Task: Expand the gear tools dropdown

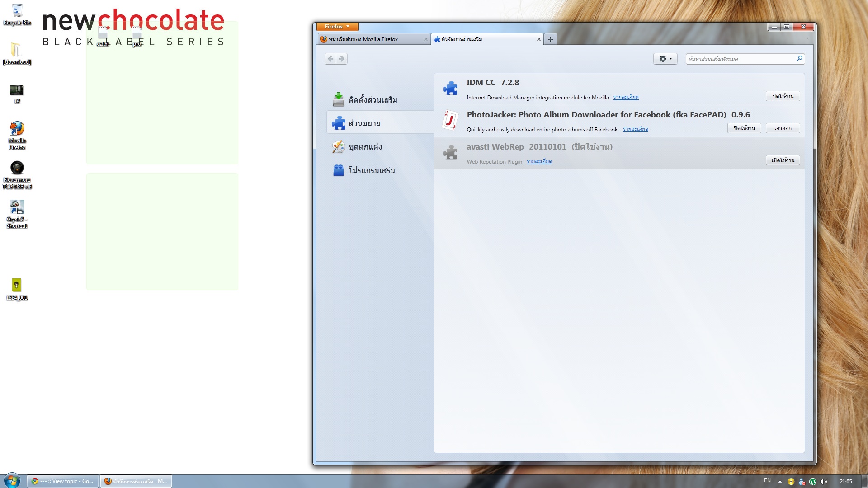Action: click(x=665, y=59)
